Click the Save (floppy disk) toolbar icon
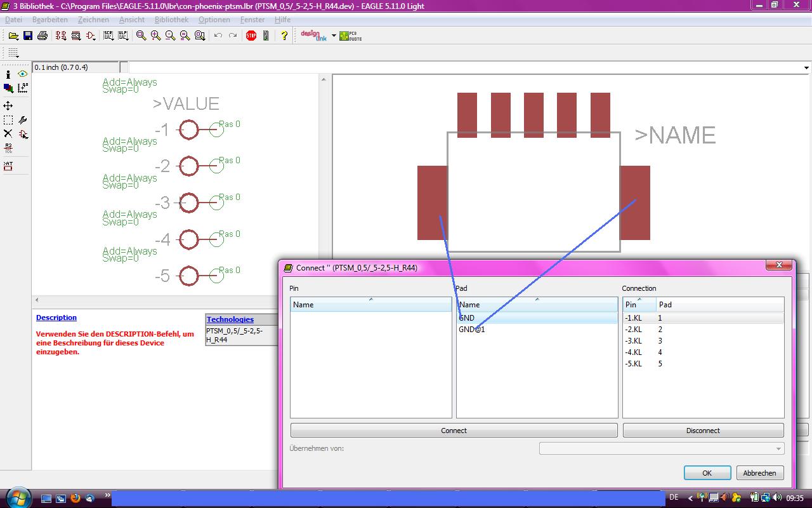 pyautogui.click(x=28, y=36)
